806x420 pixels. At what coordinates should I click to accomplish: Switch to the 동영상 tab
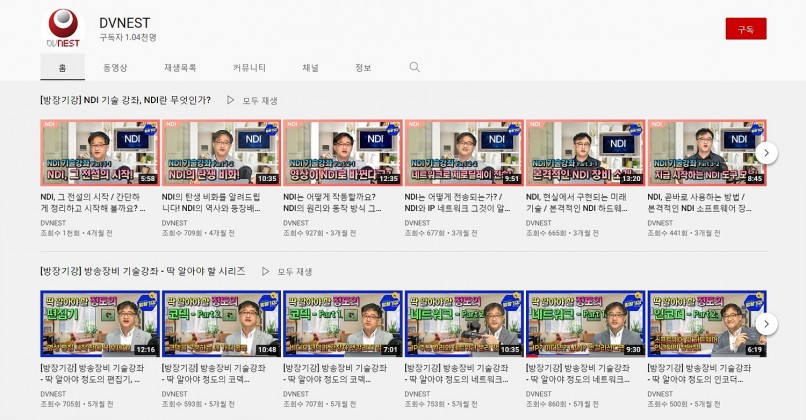point(115,68)
